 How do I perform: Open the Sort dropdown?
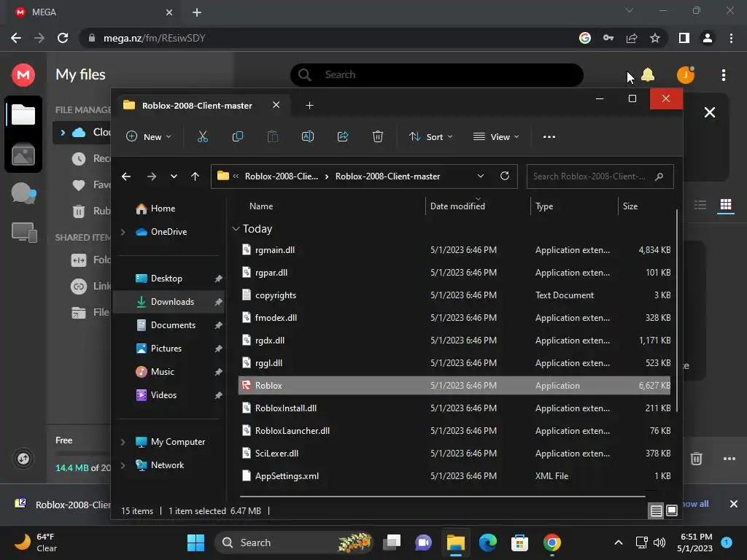point(430,136)
